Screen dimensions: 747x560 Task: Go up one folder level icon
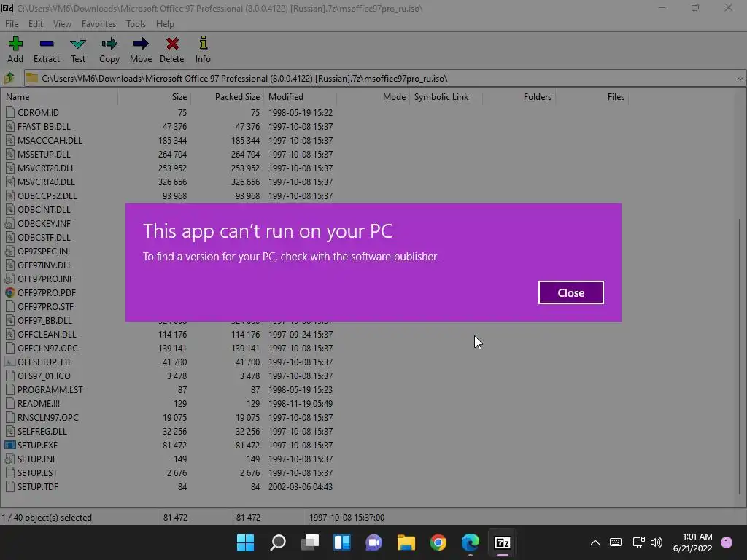point(9,78)
